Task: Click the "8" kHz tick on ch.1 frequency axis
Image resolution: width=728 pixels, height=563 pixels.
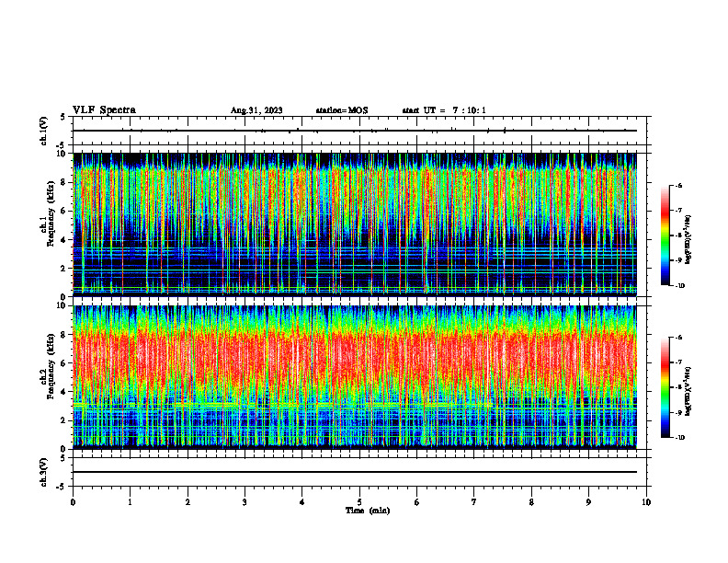Action: click(x=64, y=182)
